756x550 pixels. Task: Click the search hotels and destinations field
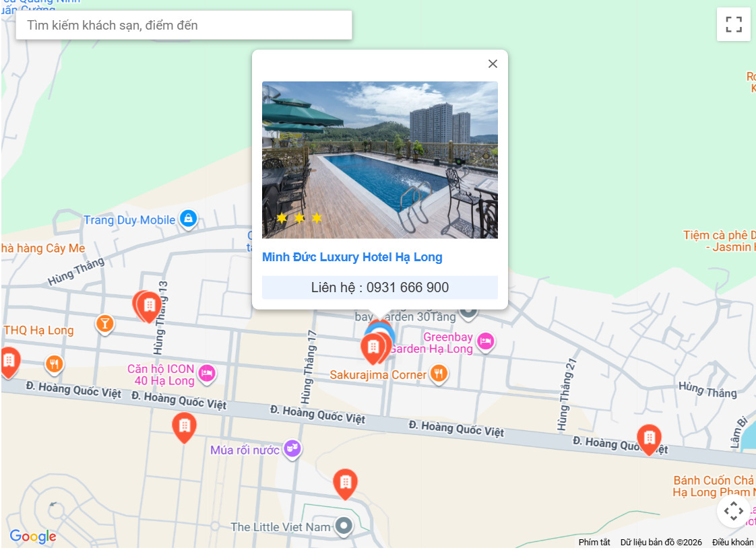[184, 25]
